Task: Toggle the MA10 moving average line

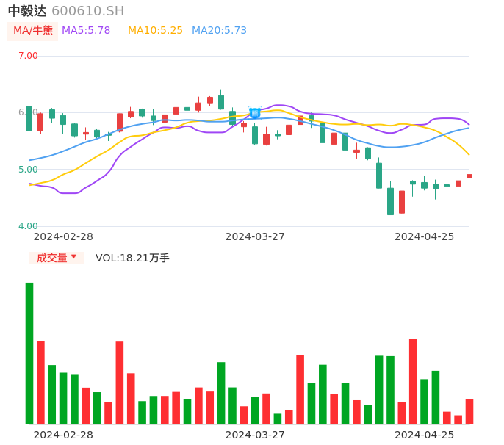Action: (155, 31)
